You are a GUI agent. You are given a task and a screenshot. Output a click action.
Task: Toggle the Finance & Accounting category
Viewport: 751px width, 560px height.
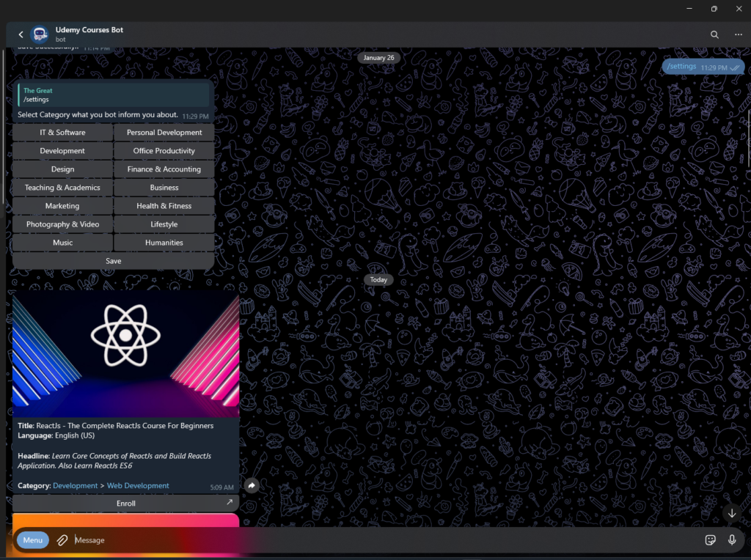pyautogui.click(x=164, y=169)
